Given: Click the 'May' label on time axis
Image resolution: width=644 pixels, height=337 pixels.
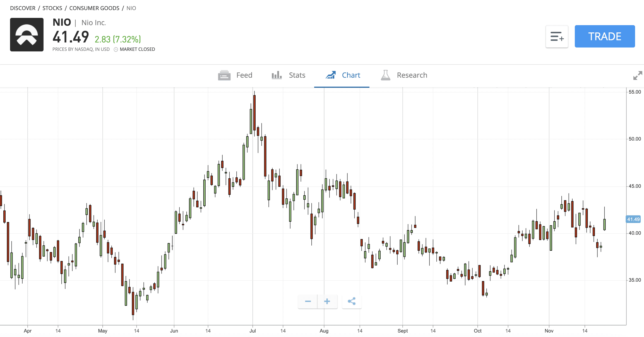Looking at the screenshot, I should coord(103,331).
